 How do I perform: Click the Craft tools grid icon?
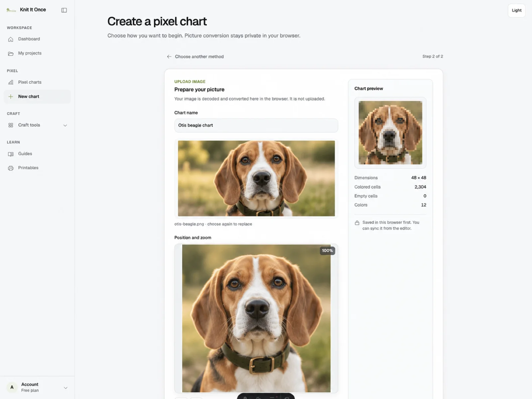11,125
